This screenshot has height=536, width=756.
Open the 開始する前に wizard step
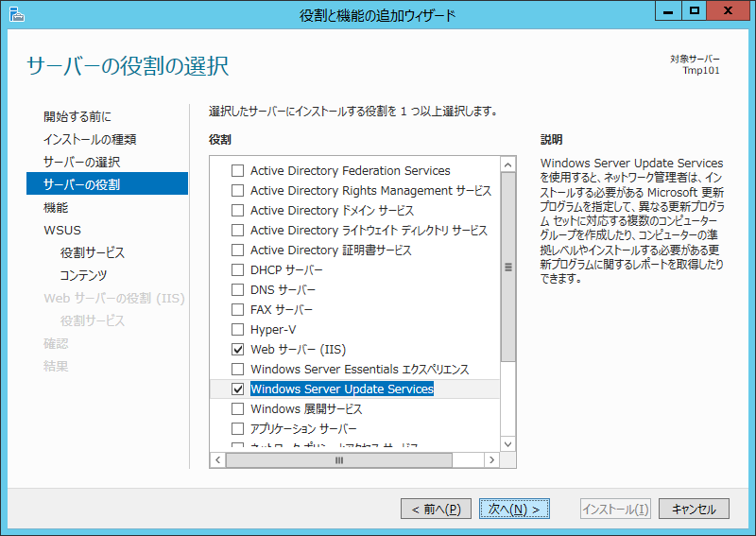tap(77, 116)
